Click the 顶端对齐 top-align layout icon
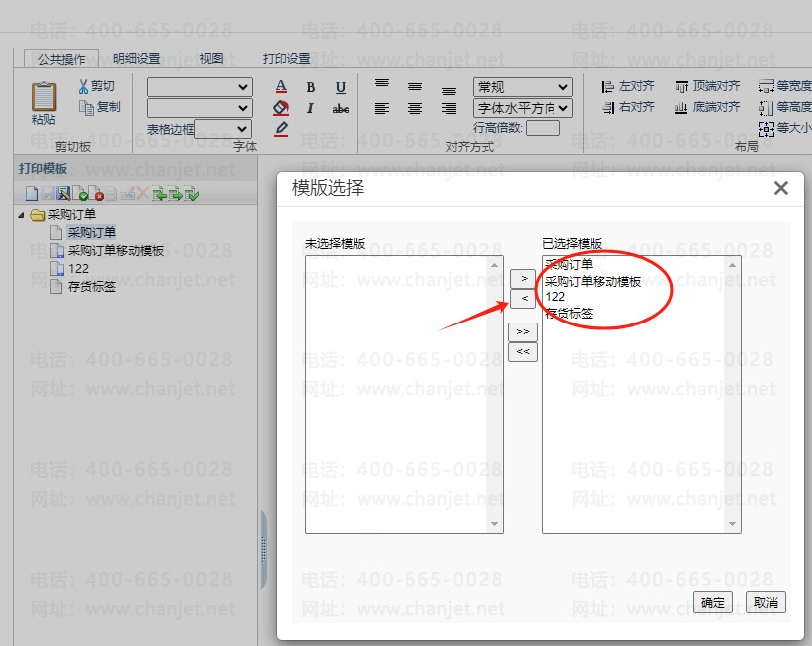The image size is (812, 646). (682, 87)
